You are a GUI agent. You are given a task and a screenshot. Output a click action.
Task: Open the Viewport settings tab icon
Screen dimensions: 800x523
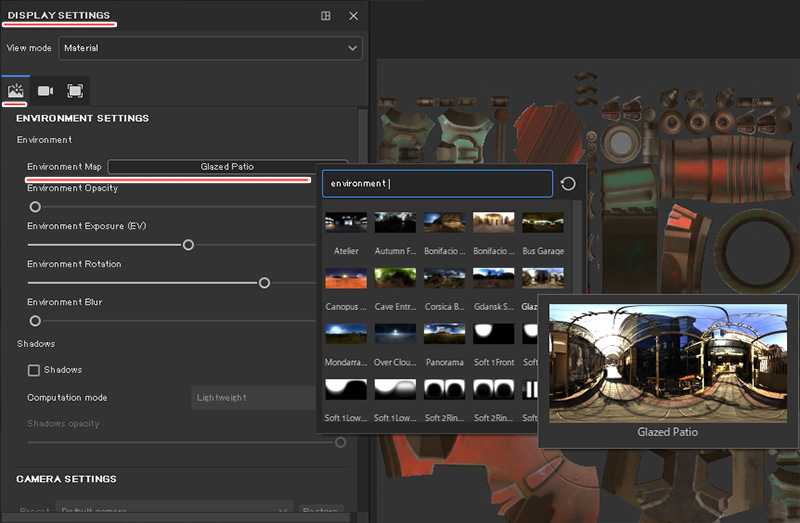coord(75,91)
